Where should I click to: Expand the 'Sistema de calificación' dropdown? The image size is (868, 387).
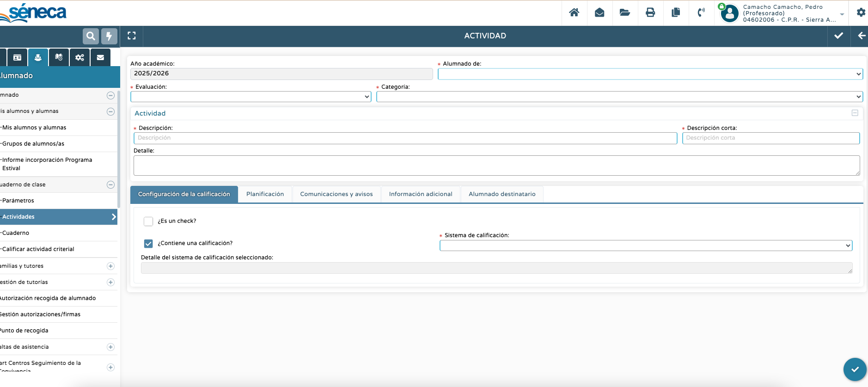pos(646,246)
